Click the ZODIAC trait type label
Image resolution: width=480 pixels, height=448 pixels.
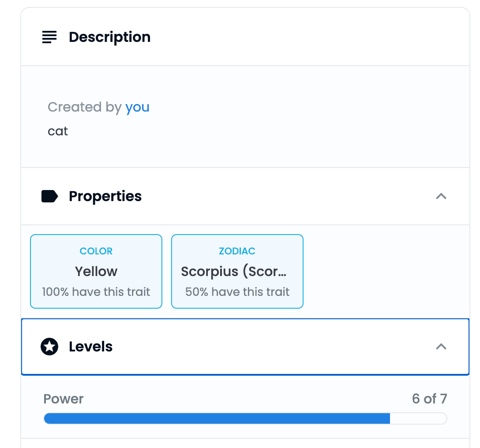pyautogui.click(x=237, y=251)
